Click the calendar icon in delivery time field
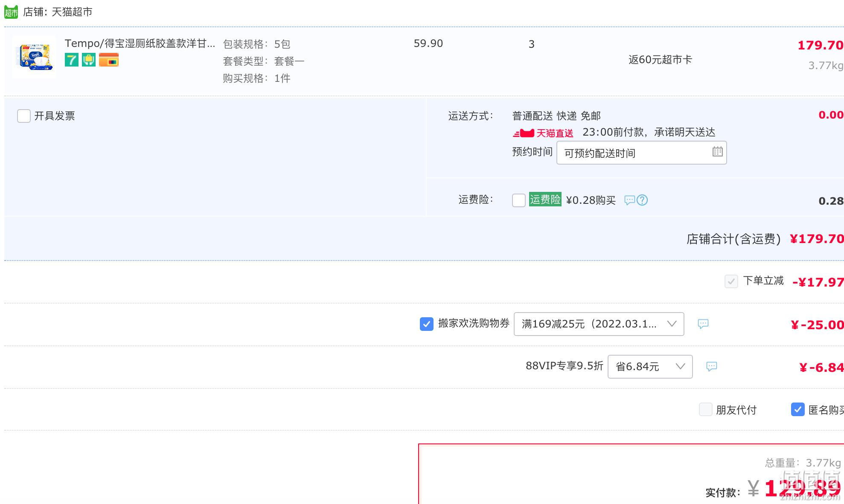This screenshot has width=844, height=504. [x=717, y=151]
